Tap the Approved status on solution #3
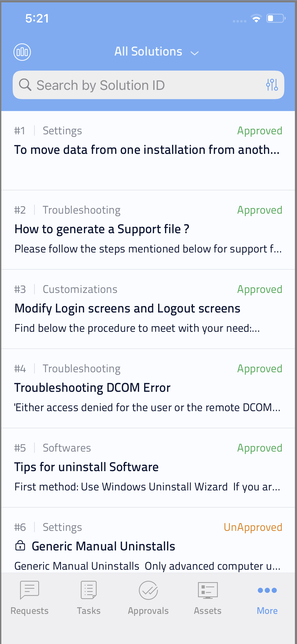The width and height of the screenshot is (297, 644). pyautogui.click(x=260, y=289)
